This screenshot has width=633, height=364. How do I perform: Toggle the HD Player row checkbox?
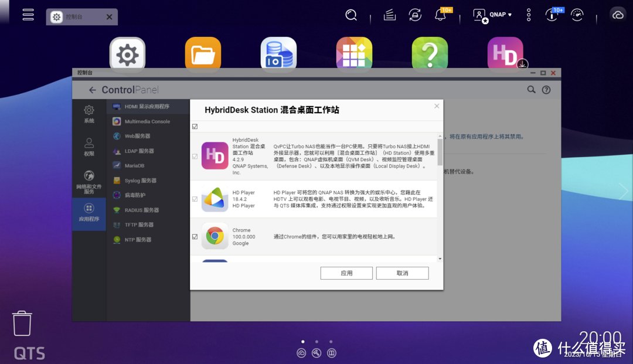195,199
